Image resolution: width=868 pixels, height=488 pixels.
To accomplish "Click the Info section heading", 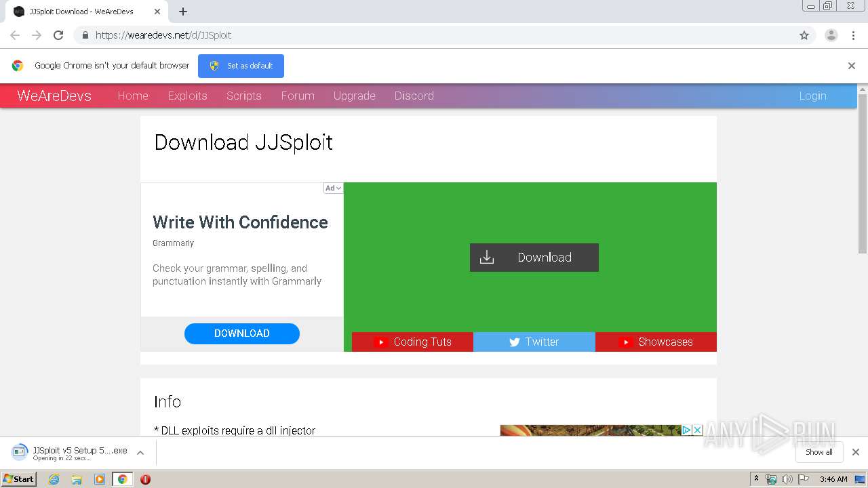I will pos(167,401).
